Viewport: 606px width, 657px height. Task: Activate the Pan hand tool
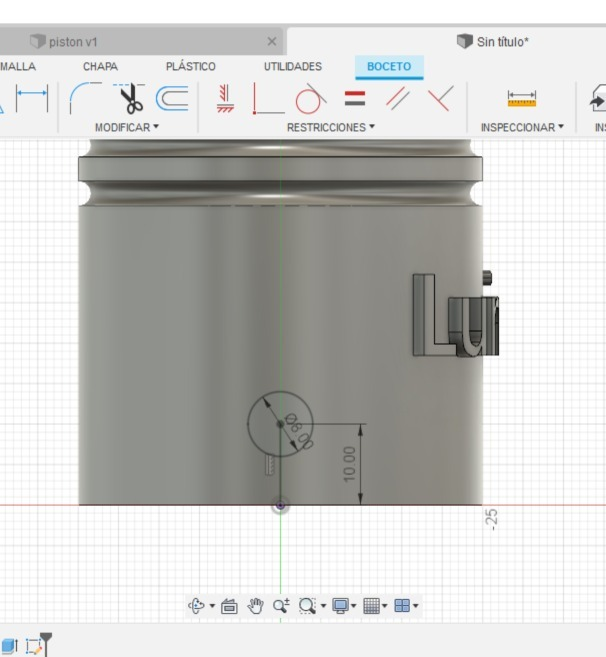pyautogui.click(x=255, y=606)
